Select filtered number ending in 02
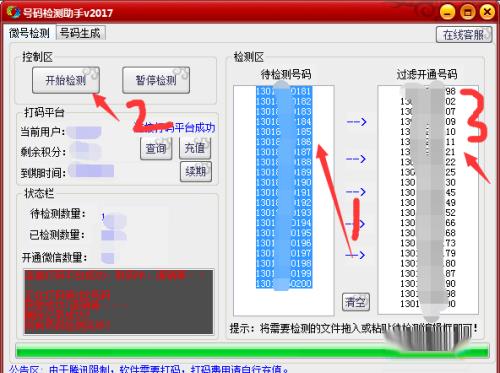This screenshot has width=500, height=373. [428, 101]
